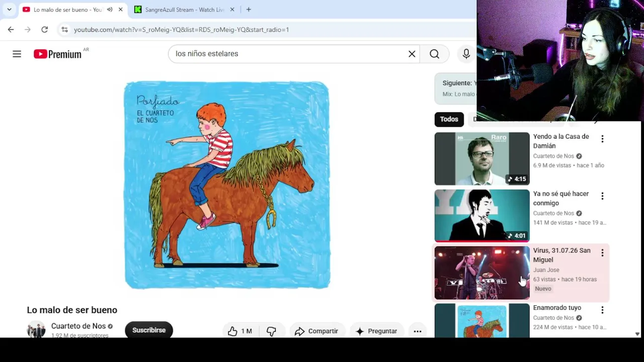This screenshot has width=644, height=362.
Task: Open the Virus, 31.07.26 San Miguel title
Action: 562,255
